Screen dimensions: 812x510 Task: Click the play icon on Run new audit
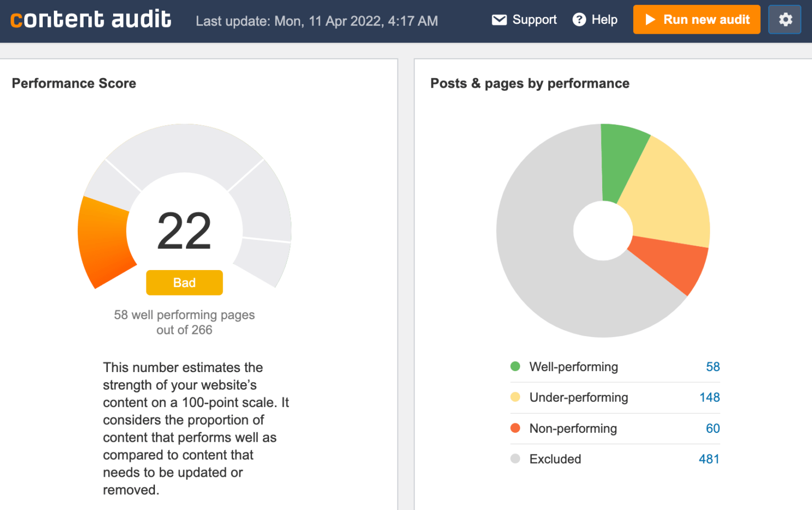[651, 20]
